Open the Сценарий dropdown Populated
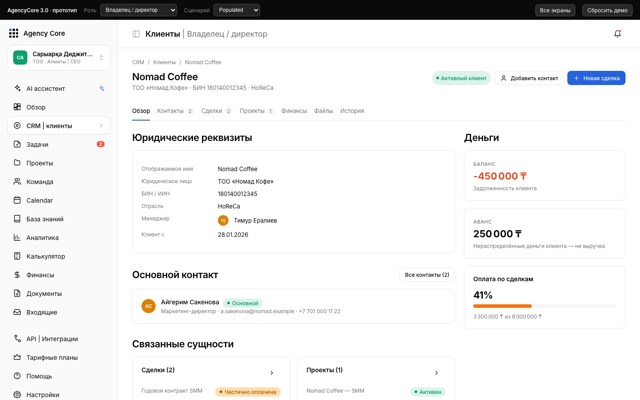640x400 pixels. click(237, 10)
